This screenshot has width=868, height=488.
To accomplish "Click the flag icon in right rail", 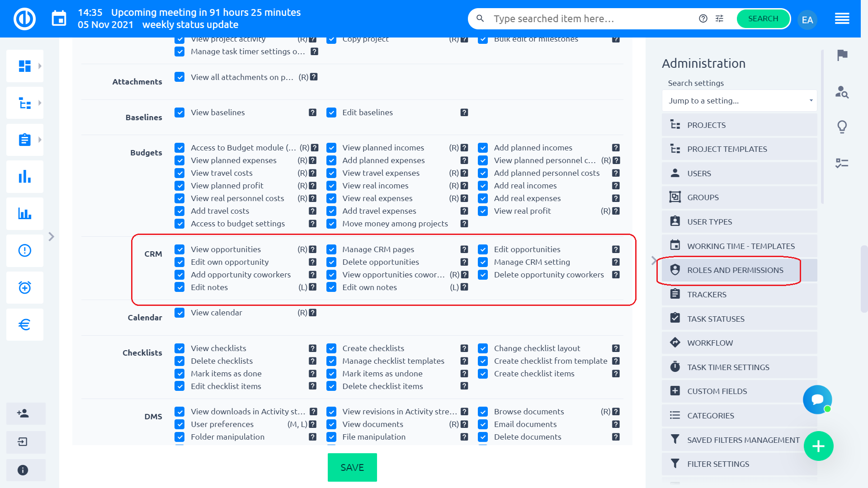I will coord(842,56).
